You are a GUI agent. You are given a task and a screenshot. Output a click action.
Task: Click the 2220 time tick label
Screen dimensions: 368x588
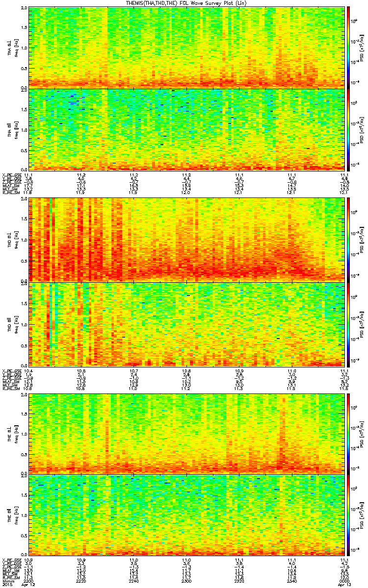point(81,581)
